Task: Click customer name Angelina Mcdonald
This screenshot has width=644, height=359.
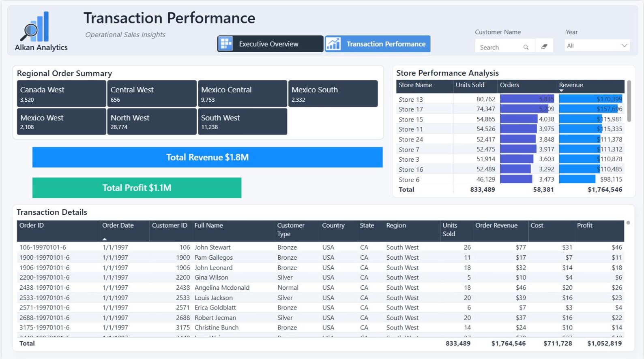Action: click(222, 288)
